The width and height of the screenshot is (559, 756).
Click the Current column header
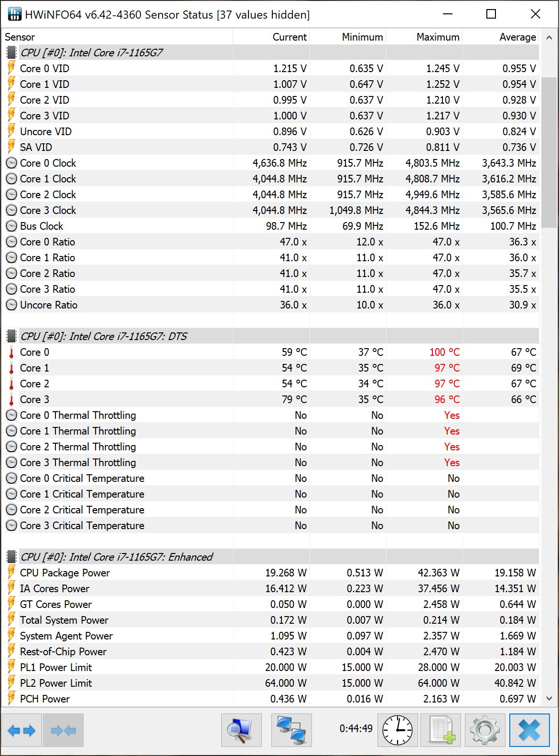click(290, 37)
